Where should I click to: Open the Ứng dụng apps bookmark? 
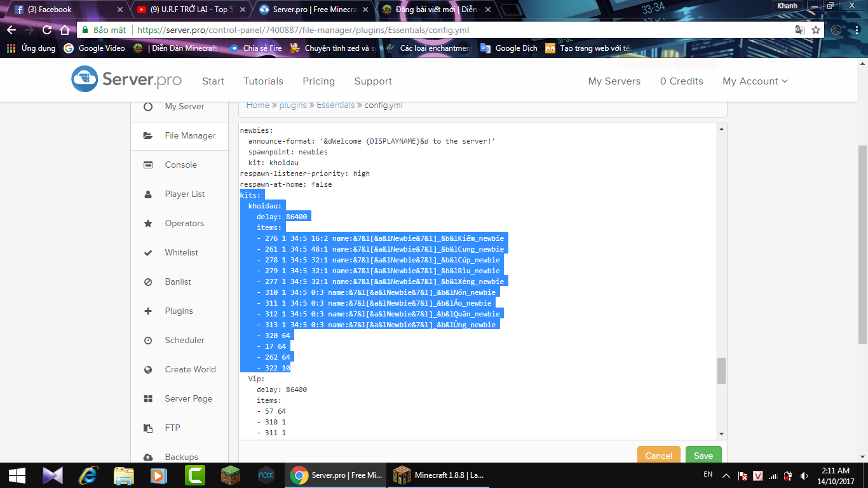click(31, 48)
